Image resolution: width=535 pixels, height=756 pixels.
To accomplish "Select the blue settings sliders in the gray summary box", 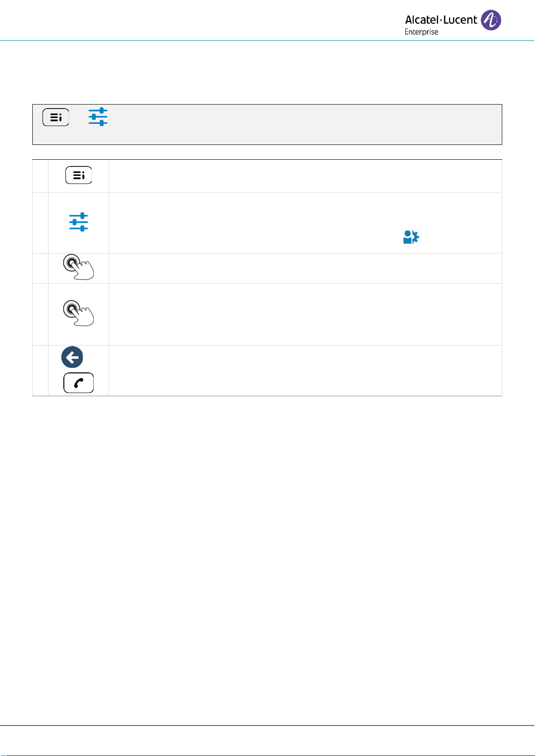I will (98, 117).
